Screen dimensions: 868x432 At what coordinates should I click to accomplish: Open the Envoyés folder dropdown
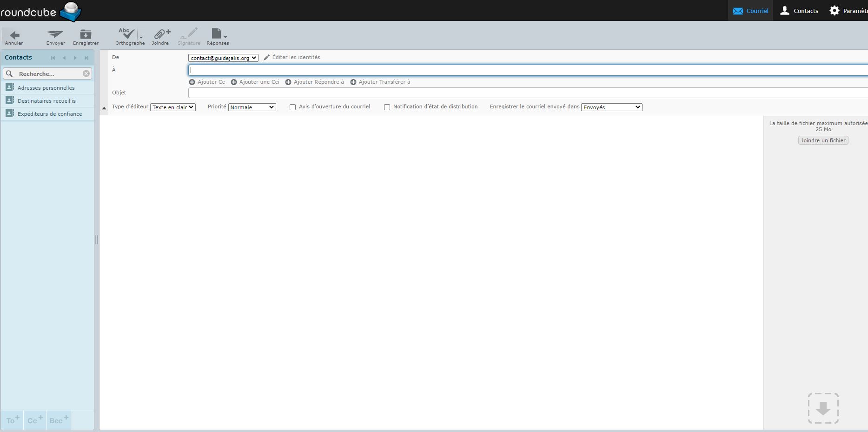click(x=611, y=107)
